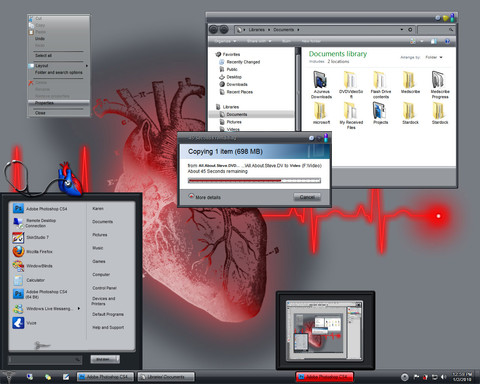Open the Arrange by Folder dropdown

434,57
